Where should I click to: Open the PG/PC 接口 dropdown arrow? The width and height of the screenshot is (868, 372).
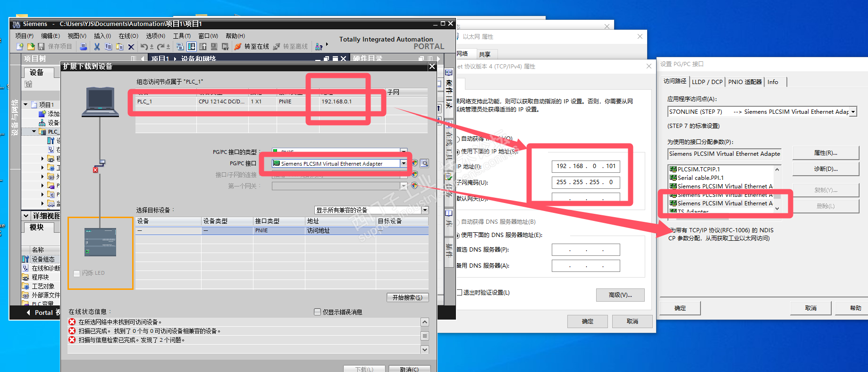pyautogui.click(x=404, y=163)
